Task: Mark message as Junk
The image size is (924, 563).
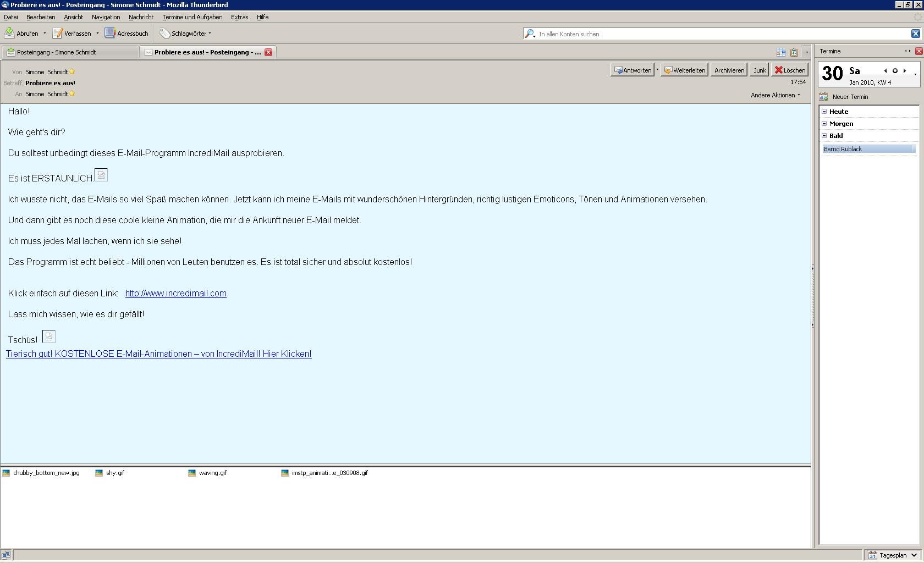Action: [760, 70]
